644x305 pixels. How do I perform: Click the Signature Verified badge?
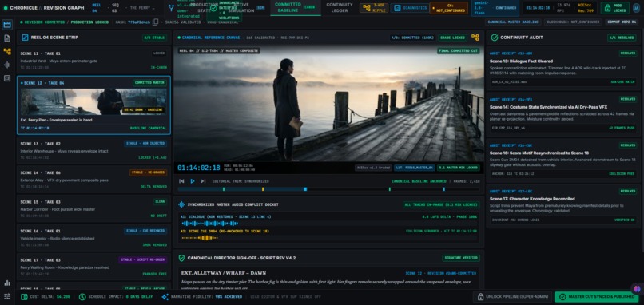(x=461, y=258)
